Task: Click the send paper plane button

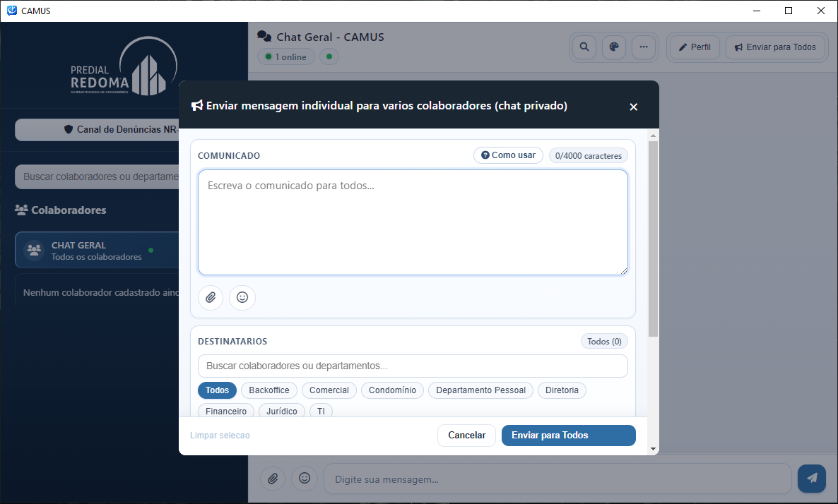Action: click(x=812, y=478)
